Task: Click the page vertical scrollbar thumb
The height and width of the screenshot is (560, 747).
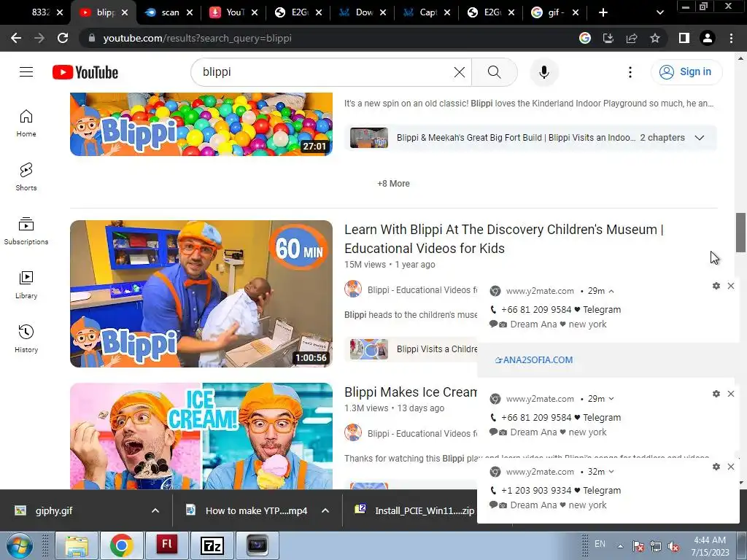Action: tap(740, 233)
